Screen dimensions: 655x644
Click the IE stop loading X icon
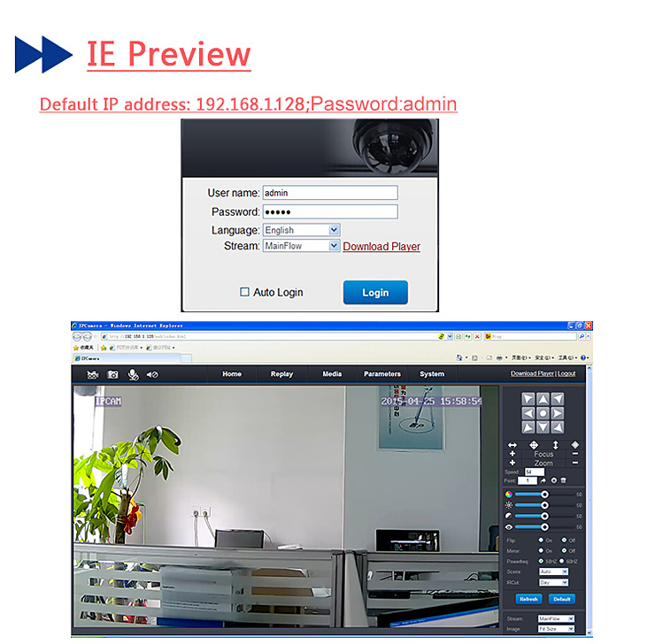477,336
